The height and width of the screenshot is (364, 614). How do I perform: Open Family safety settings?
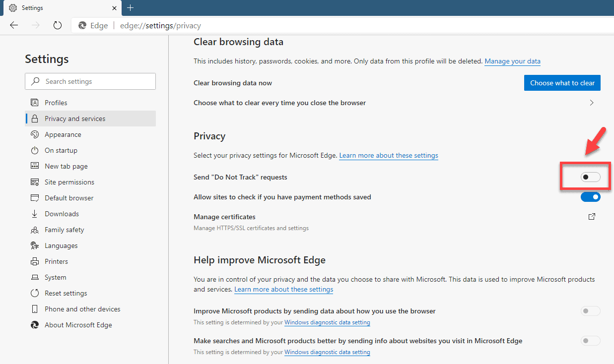[x=90, y=230]
